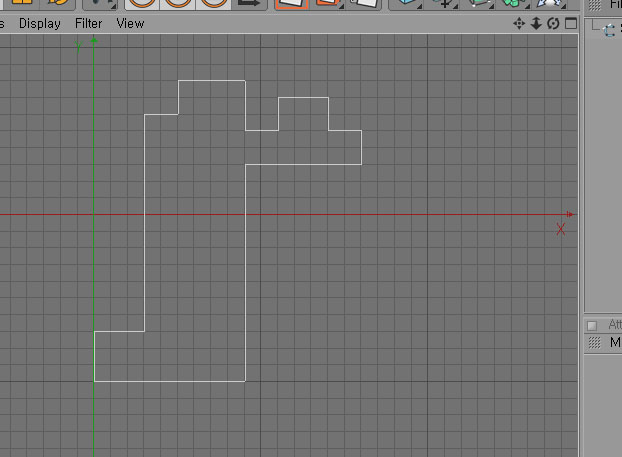
Task: Click the coordinate system arrow toolbar button
Action: click(x=249, y=4)
